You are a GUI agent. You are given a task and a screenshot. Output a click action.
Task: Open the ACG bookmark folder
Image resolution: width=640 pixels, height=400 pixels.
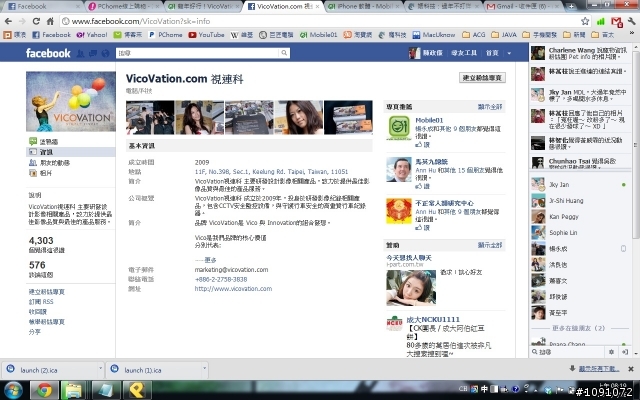pyautogui.click(x=475, y=35)
